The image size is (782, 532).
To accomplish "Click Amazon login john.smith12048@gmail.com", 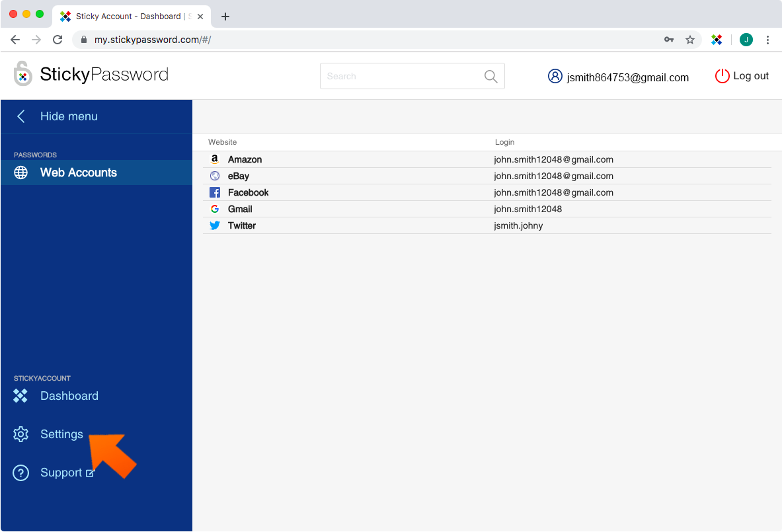I will [x=553, y=159].
